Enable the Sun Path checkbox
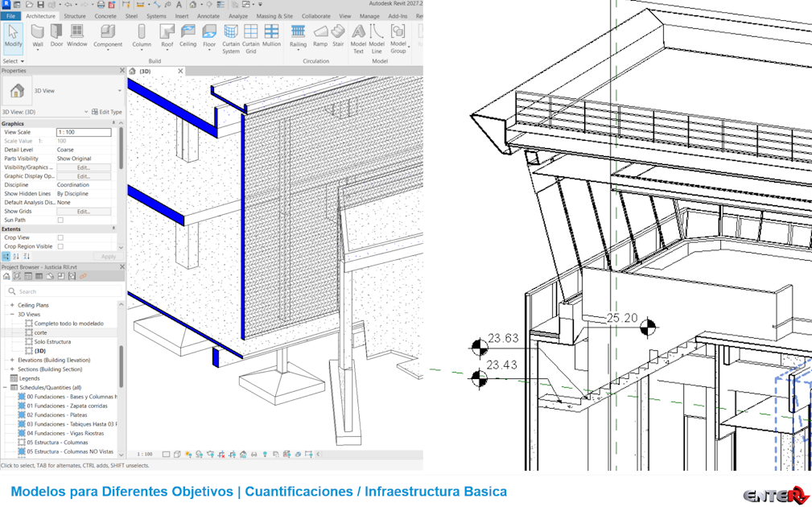812x507 pixels. (60, 220)
